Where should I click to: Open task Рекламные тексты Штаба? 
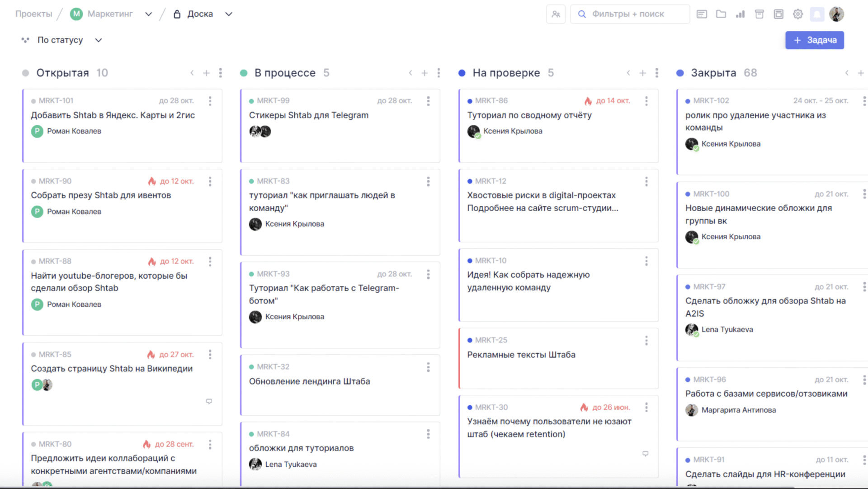tap(521, 355)
